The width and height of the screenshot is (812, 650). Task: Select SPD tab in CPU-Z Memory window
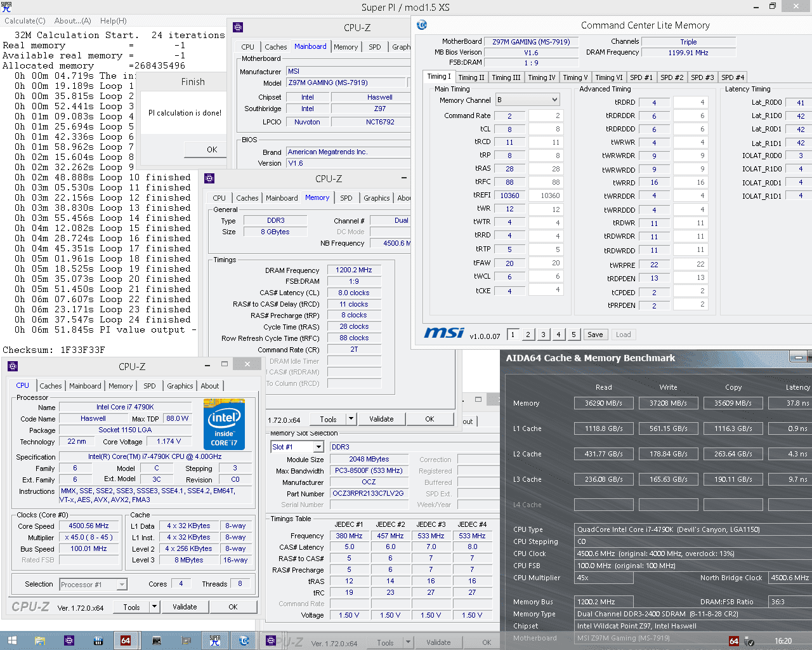coord(346,198)
